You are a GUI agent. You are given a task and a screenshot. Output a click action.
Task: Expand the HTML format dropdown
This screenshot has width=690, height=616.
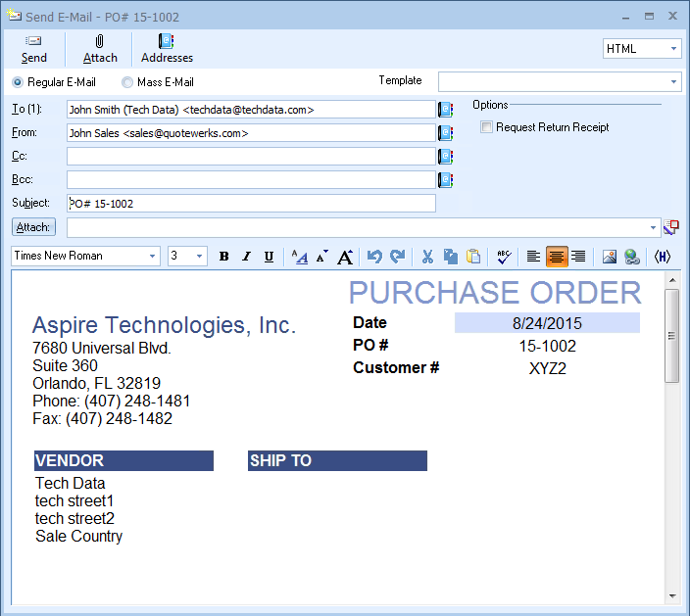coord(673,49)
